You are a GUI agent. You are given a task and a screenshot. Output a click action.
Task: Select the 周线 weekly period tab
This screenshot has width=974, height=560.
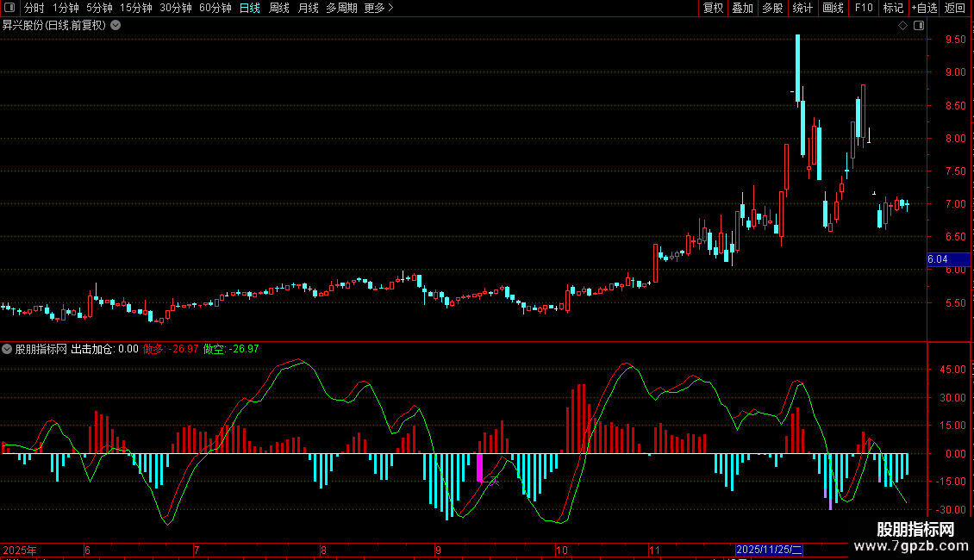click(x=279, y=8)
